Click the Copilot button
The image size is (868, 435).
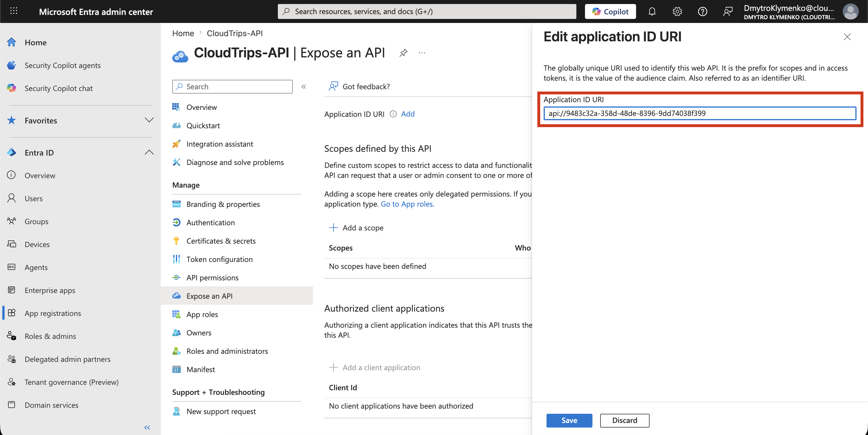(x=610, y=11)
